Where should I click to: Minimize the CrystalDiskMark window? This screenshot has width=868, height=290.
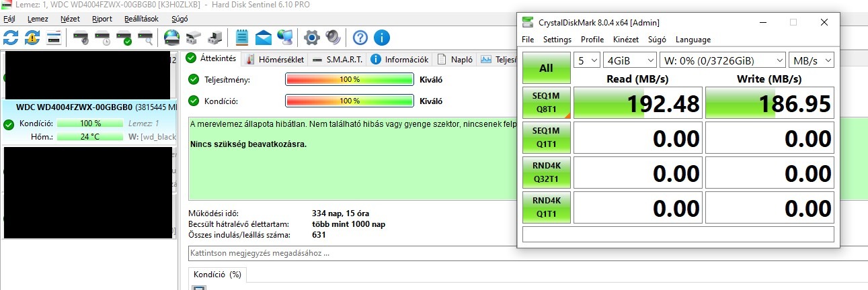(x=762, y=22)
